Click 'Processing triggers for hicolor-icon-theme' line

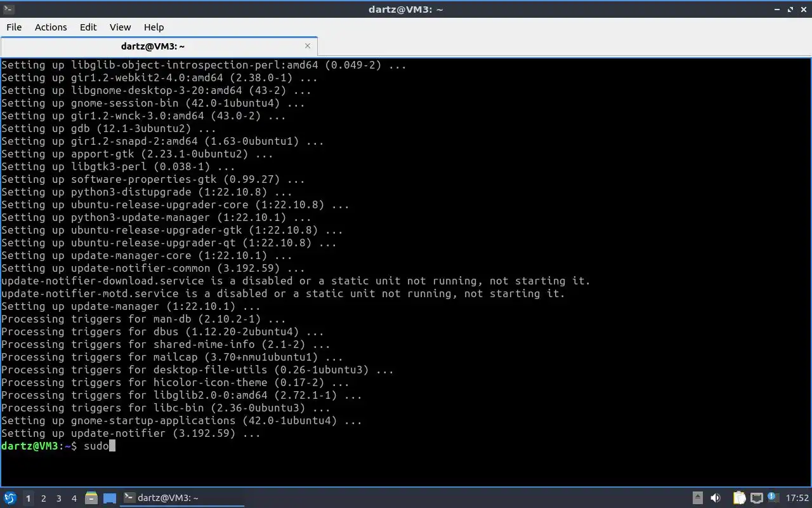pyautogui.click(x=175, y=382)
